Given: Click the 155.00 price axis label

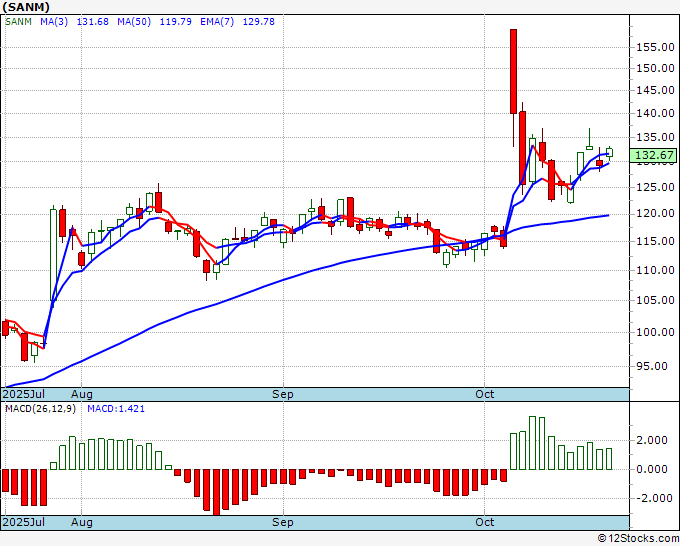Looking at the screenshot, I should pyautogui.click(x=655, y=47).
